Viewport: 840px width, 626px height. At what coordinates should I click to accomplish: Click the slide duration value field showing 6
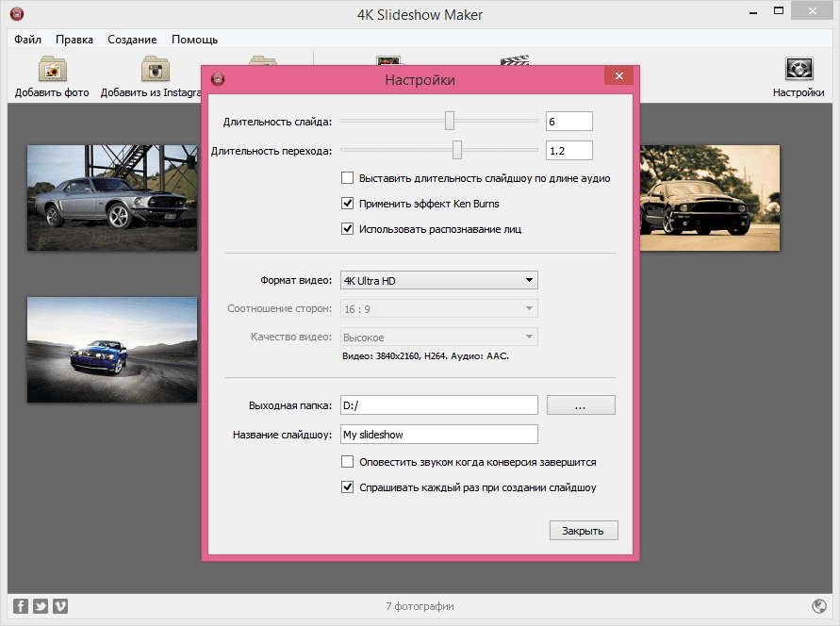click(568, 121)
